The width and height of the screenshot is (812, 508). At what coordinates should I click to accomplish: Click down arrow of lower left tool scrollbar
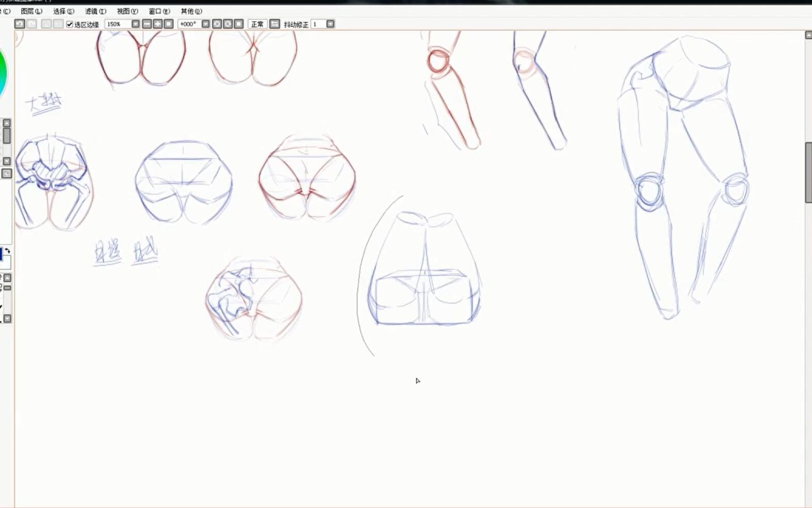point(7,319)
